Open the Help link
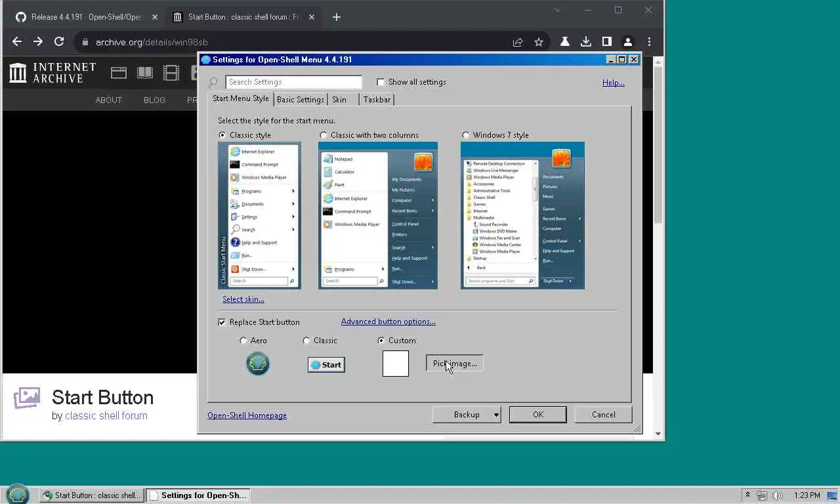This screenshot has height=504, width=840. (613, 83)
